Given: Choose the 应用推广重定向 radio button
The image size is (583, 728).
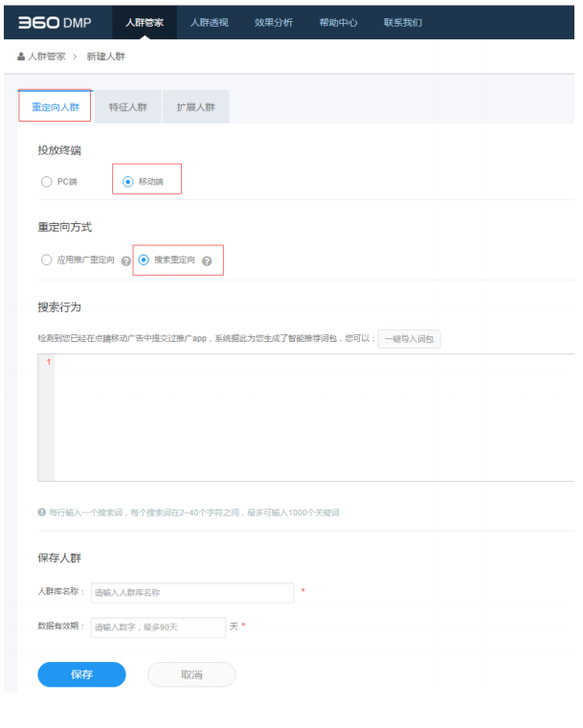Looking at the screenshot, I should (x=47, y=260).
